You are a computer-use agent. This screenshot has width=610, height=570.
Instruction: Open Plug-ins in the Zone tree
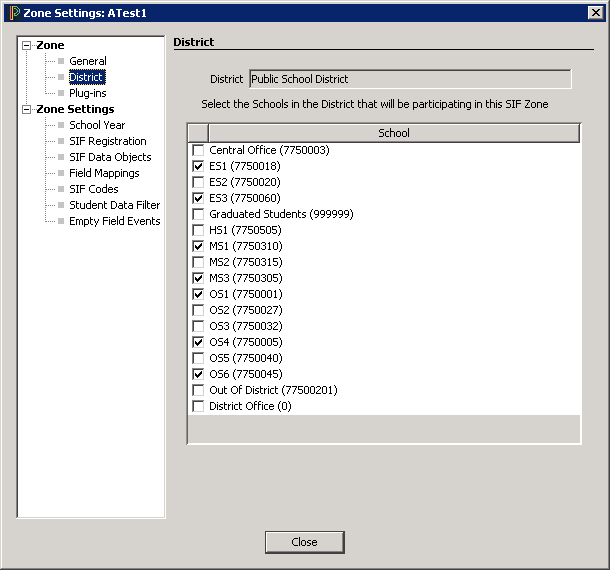point(88,93)
